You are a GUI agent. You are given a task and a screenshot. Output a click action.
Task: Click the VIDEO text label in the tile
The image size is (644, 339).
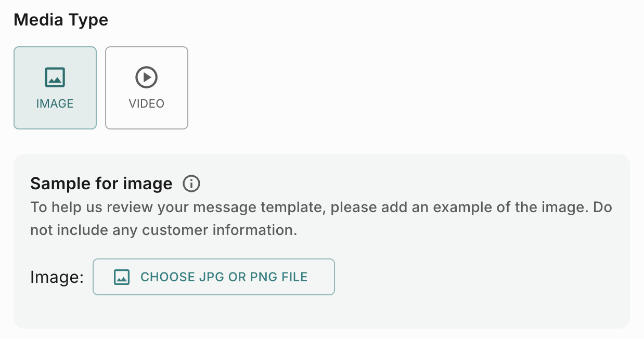tap(146, 103)
